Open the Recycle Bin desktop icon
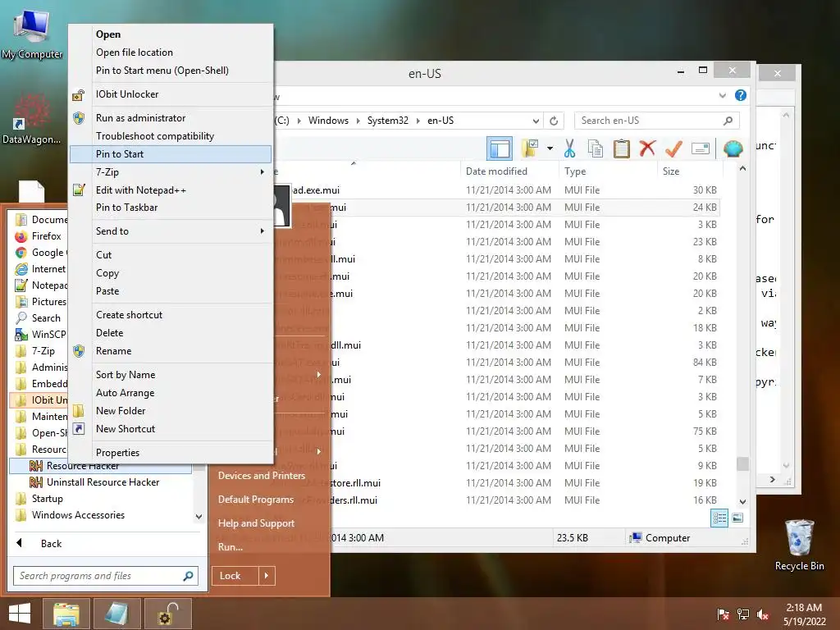The height and width of the screenshot is (630, 840). tap(799, 545)
